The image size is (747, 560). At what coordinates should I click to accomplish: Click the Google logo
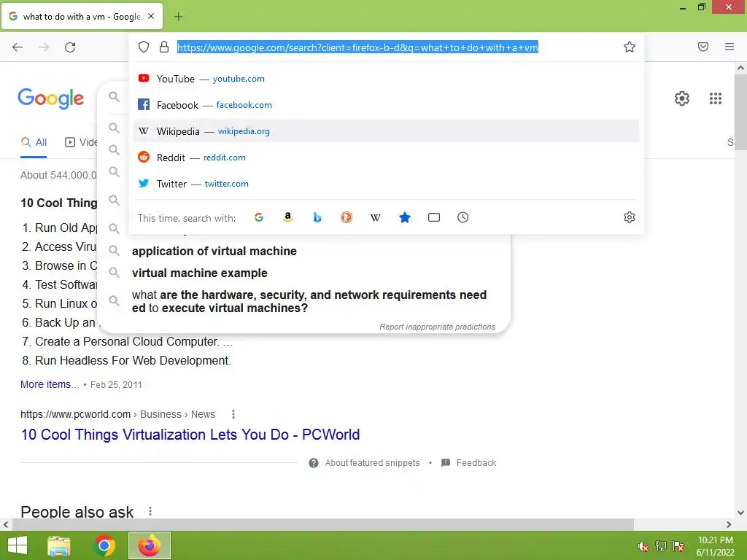point(50,98)
